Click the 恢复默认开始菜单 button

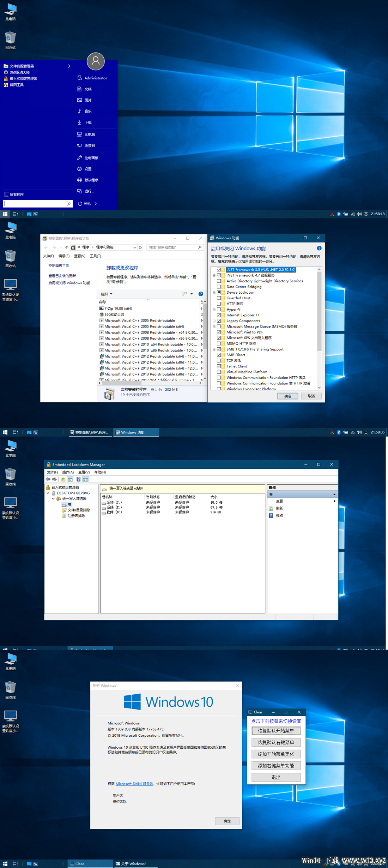276,731
